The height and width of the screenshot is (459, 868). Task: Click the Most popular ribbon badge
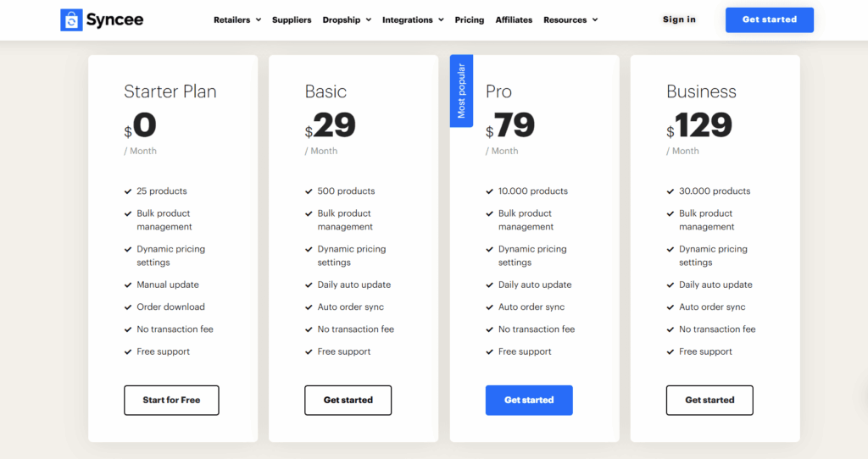(x=461, y=91)
